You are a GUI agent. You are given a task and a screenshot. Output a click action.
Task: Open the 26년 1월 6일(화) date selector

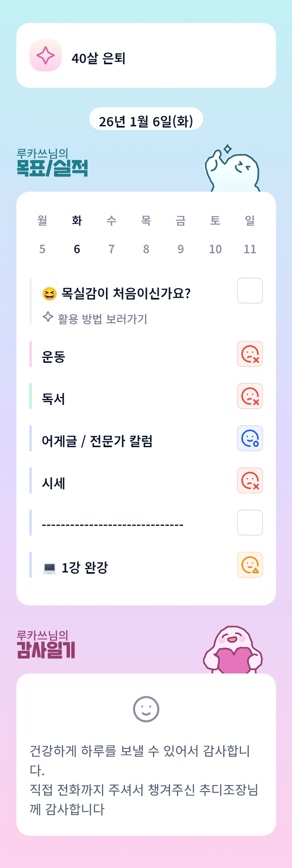click(146, 121)
